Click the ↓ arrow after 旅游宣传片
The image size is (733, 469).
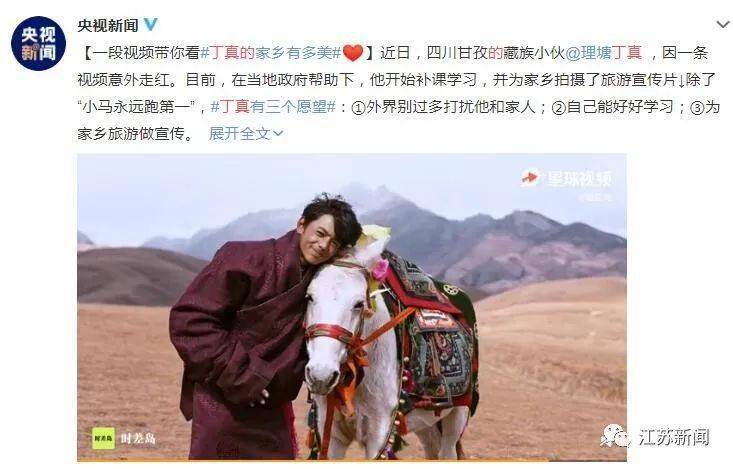[x=681, y=80]
